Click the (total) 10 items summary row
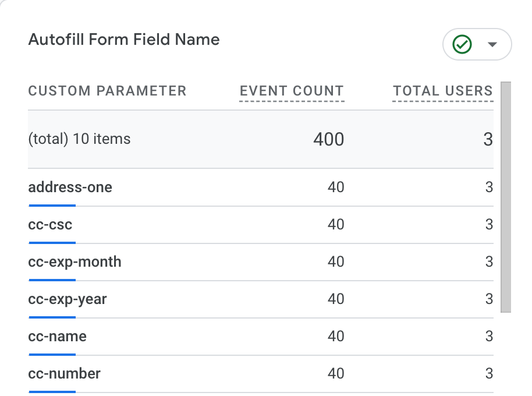 click(x=79, y=139)
